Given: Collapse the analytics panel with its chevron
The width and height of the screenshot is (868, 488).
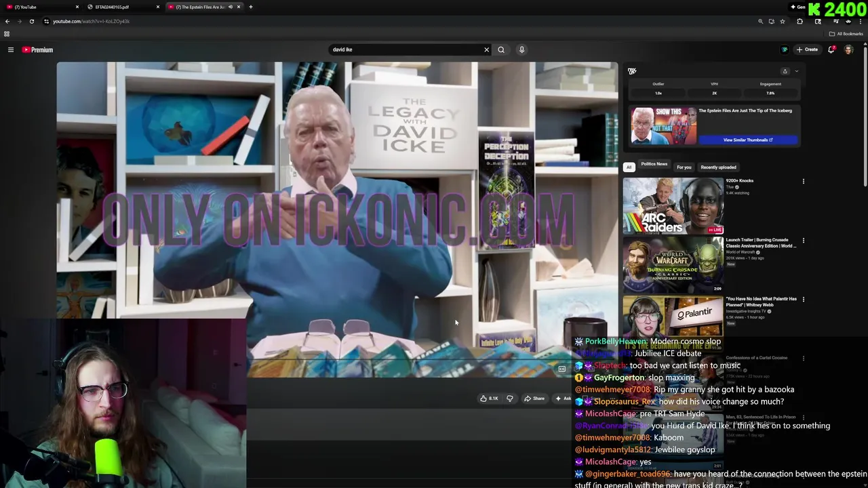Looking at the screenshot, I should tap(797, 71).
